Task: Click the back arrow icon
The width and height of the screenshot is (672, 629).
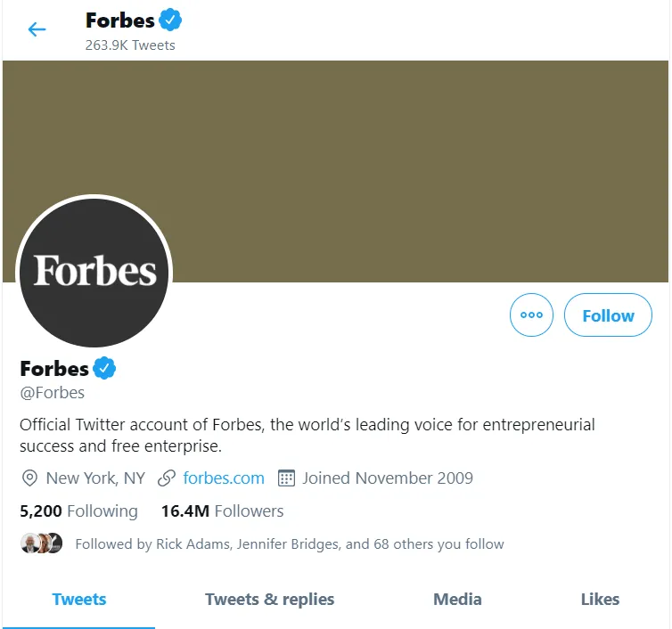Action: tap(37, 29)
